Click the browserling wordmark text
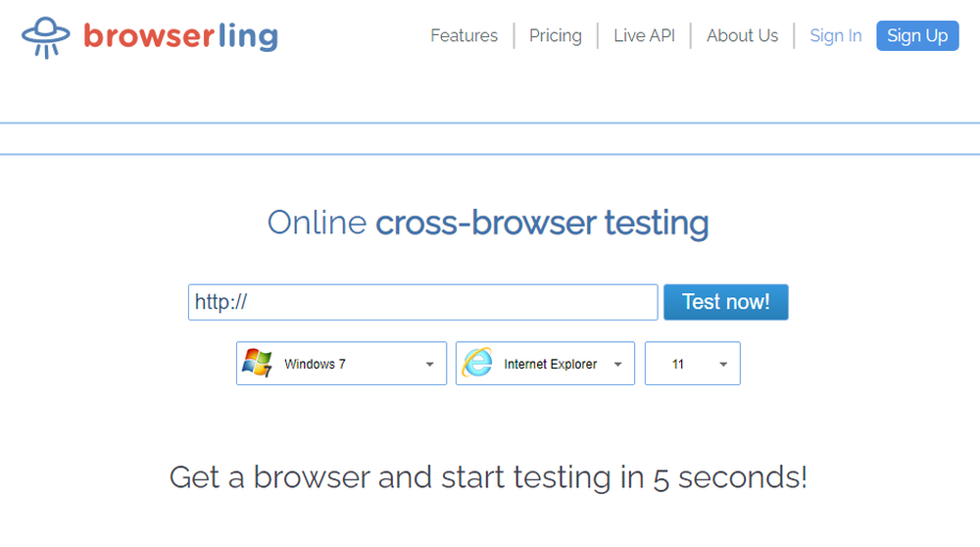This screenshot has height=547, width=980. pos(180,37)
